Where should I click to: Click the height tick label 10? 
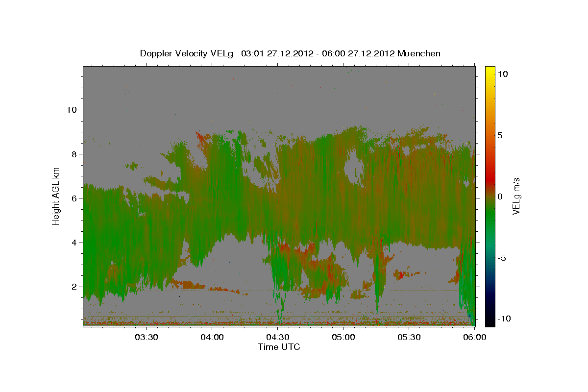71,110
